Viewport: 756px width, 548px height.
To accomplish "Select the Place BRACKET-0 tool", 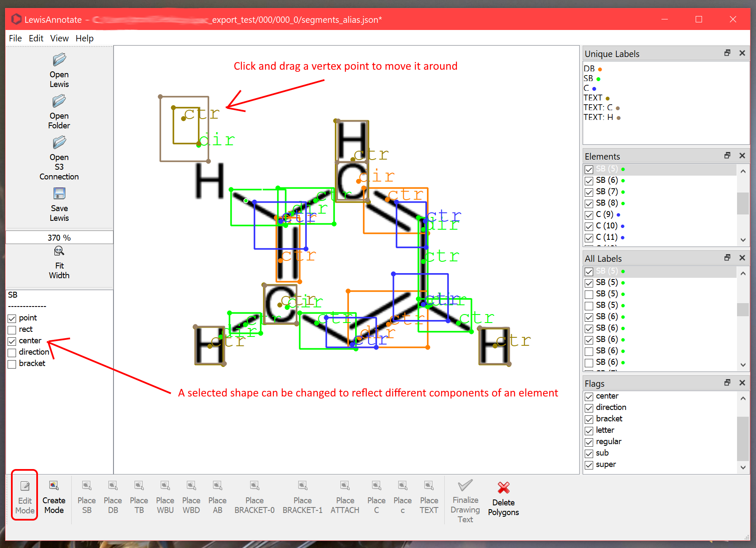I will pos(254,497).
